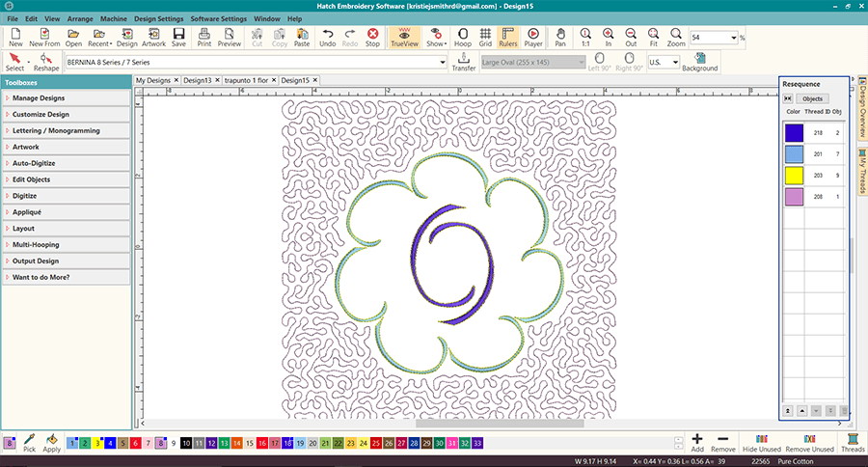Open the Artwork import icon
Viewport: 868px width, 467px height.
[x=153, y=38]
